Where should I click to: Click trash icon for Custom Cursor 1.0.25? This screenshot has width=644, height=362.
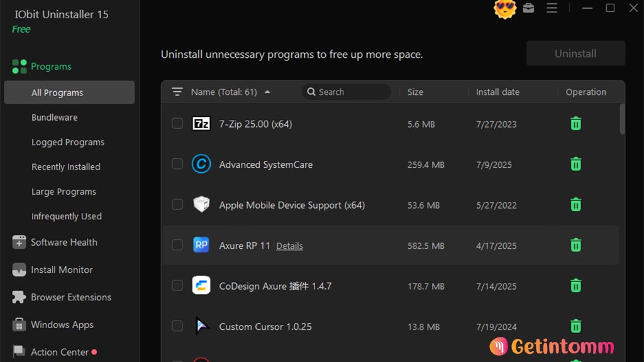click(576, 326)
